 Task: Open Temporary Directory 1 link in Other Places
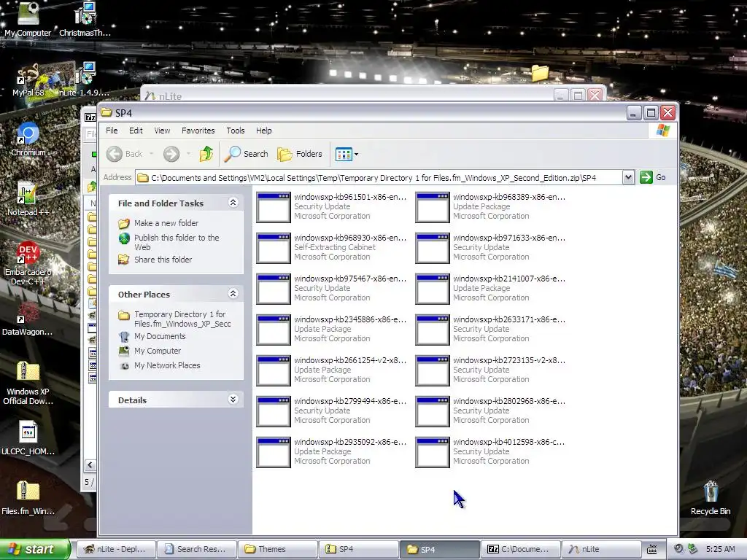point(182,319)
